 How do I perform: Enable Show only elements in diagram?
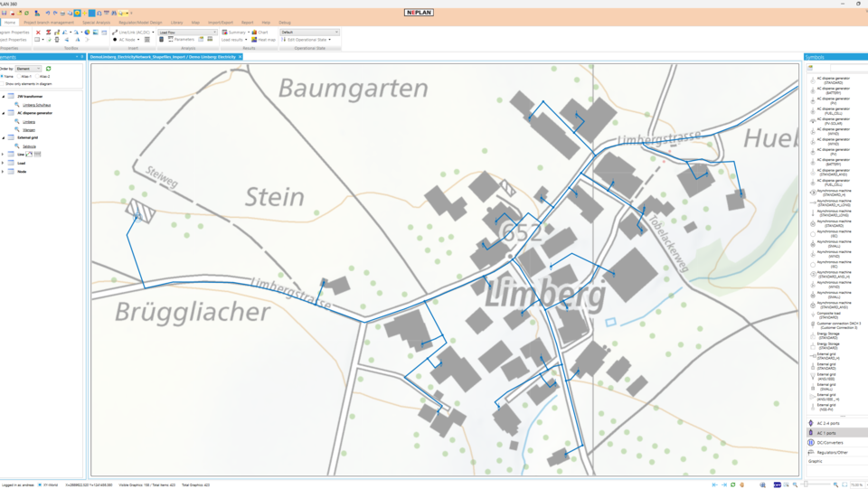3,83
